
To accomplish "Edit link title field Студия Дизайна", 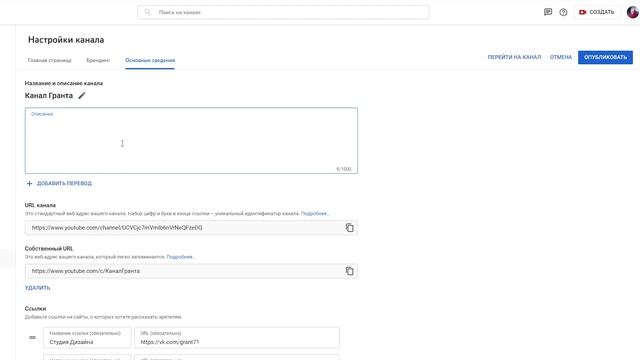I will tap(87, 338).
